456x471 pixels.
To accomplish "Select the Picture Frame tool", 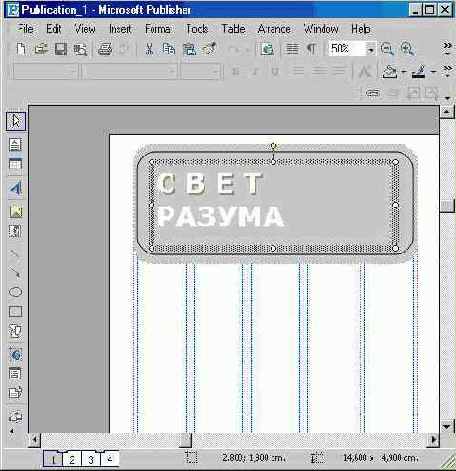I will click(x=15, y=211).
